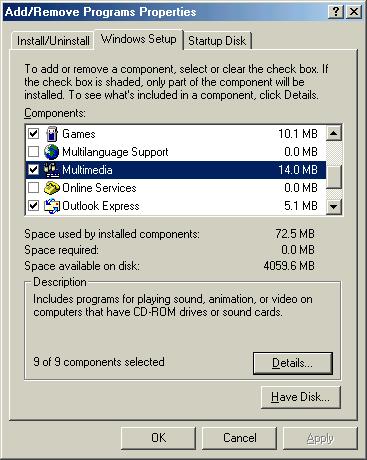The height and width of the screenshot is (460, 367).
Task: Click the components list scrollbar thumb
Action: click(334, 177)
